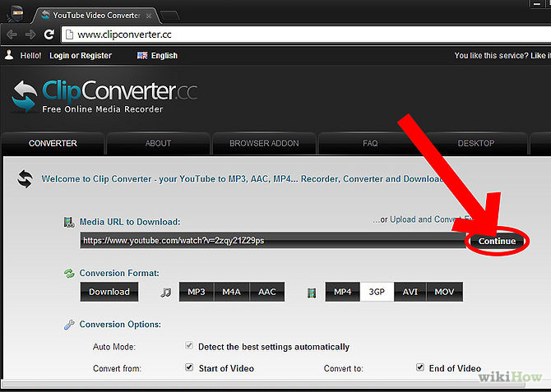Click the 'Conversion Options:' heading
551x392 pixels.
coord(120,325)
